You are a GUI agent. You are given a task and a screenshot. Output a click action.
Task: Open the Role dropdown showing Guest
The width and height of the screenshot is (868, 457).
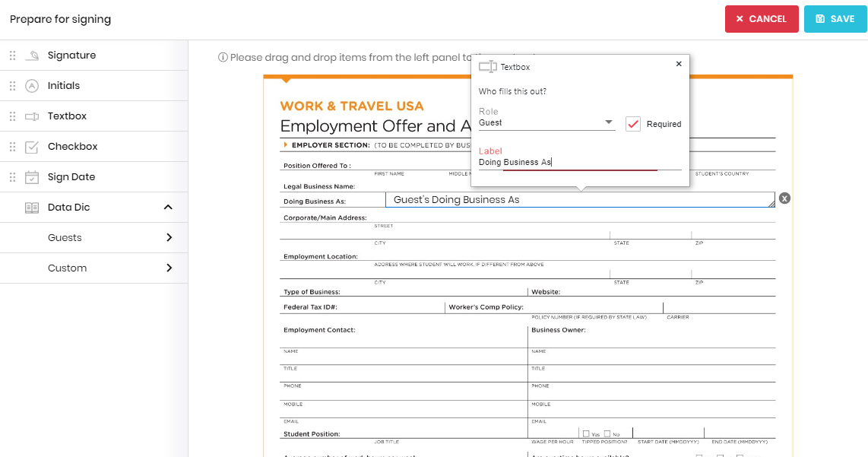[546, 122]
